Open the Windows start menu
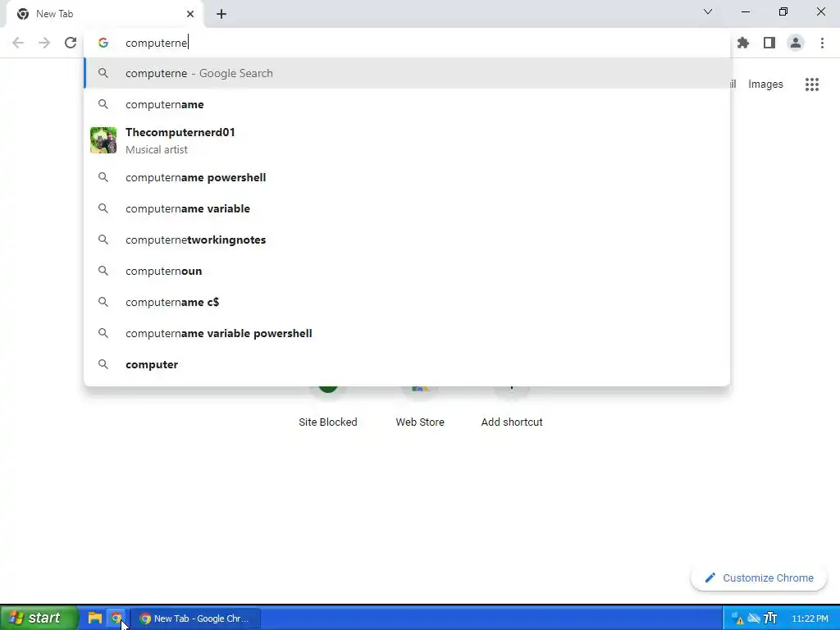The height and width of the screenshot is (630, 840). 39,618
